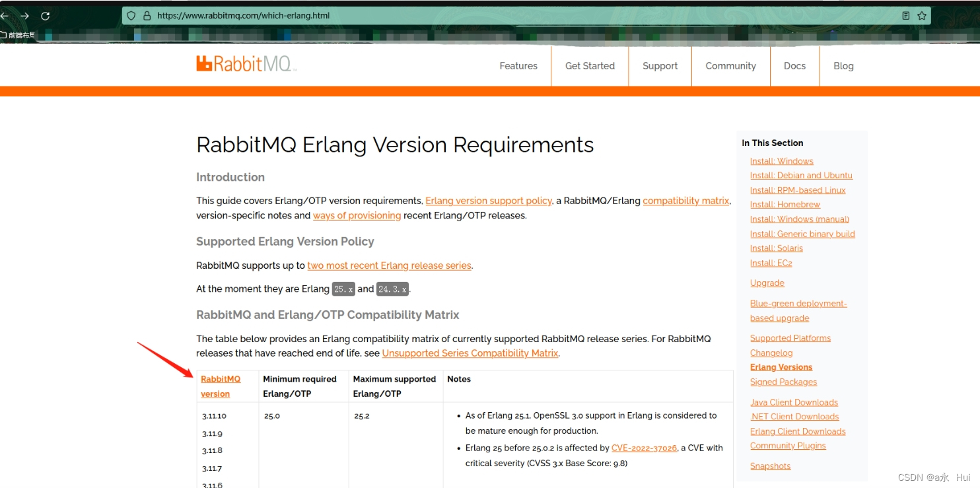980x488 pixels.
Task: Click the padlock site security icon
Action: tap(147, 16)
